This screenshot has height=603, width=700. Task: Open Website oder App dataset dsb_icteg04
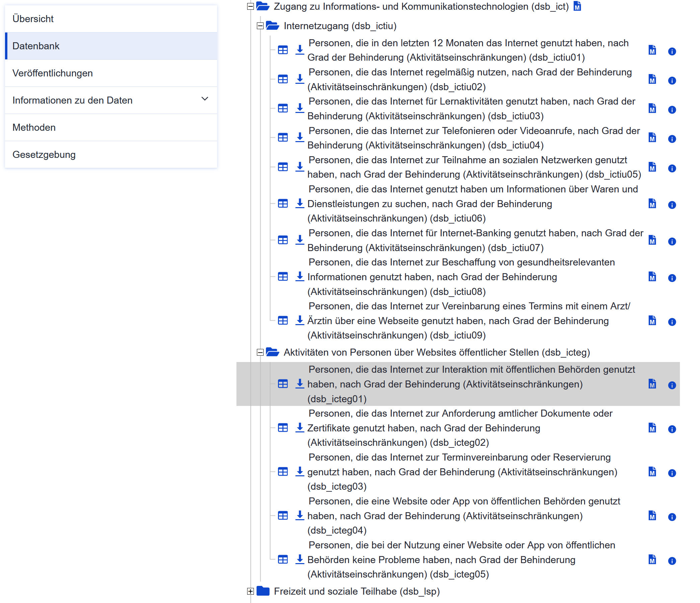464,516
